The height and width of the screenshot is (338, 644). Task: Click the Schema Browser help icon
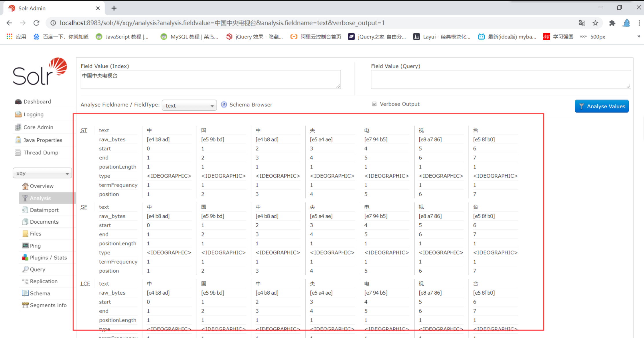224,104
